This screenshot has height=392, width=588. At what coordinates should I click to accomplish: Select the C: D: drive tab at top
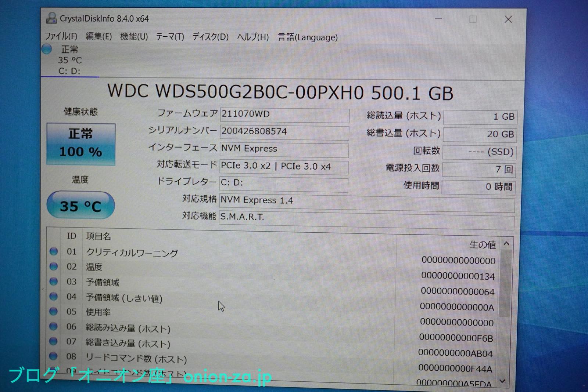click(x=69, y=60)
